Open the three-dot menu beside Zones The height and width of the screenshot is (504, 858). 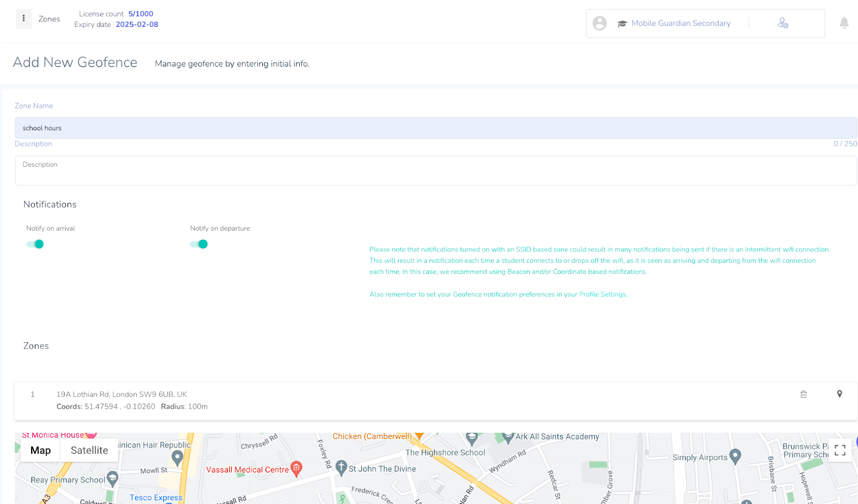pos(23,19)
